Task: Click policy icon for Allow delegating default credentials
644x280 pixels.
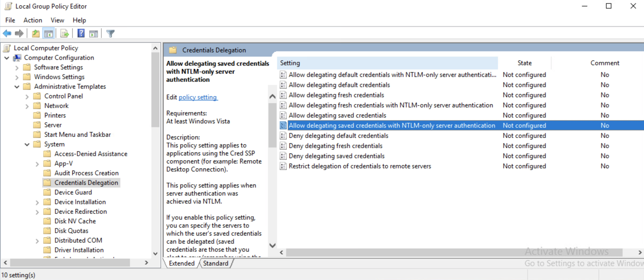Action: pyautogui.click(x=283, y=85)
